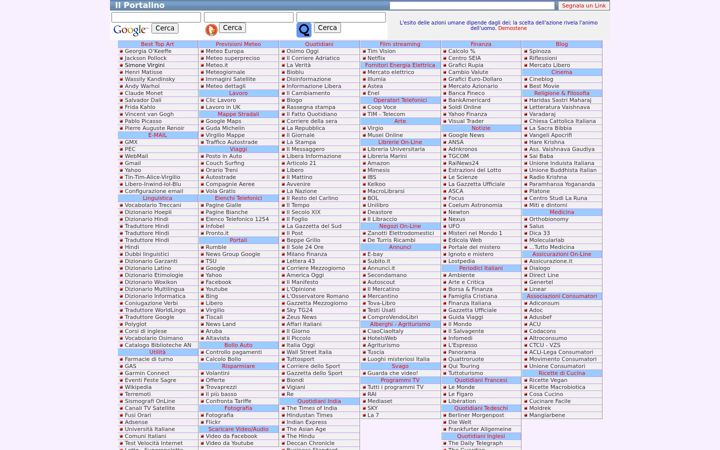Open the Il Corriere Adriatico link

[x=313, y=58]
